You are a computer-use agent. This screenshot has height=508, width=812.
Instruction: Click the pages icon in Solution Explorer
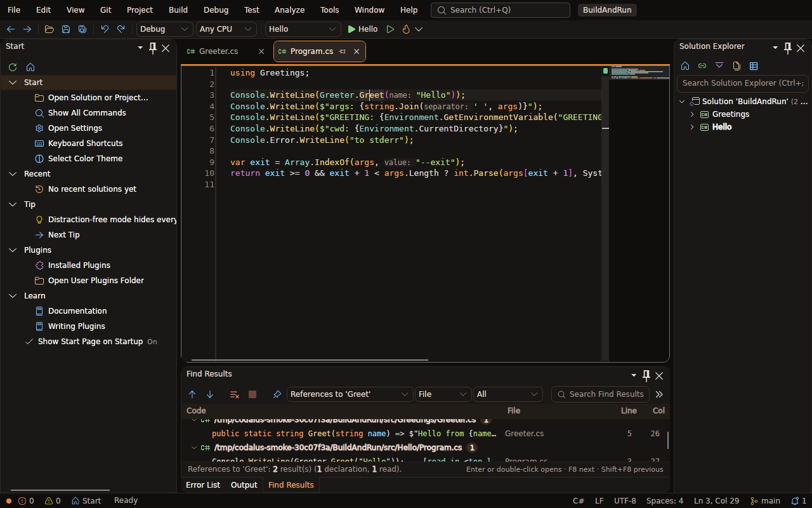coord(737,66)
